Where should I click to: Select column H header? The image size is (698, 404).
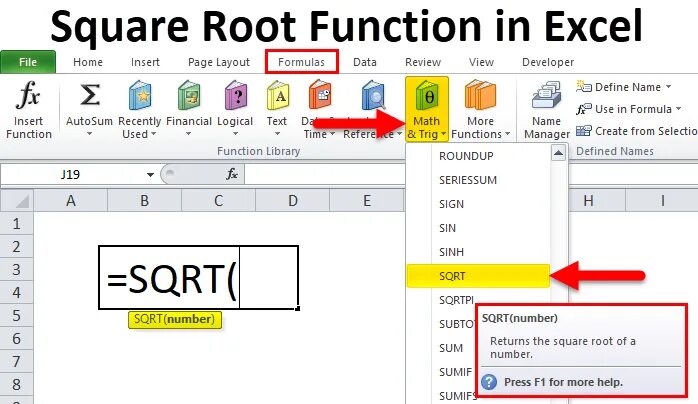click(588, 201)
